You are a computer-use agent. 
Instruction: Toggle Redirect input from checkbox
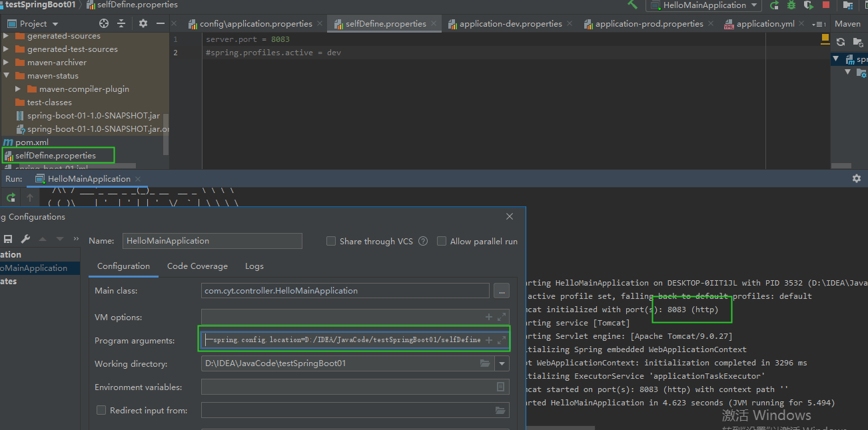click(x=101, y=410)
